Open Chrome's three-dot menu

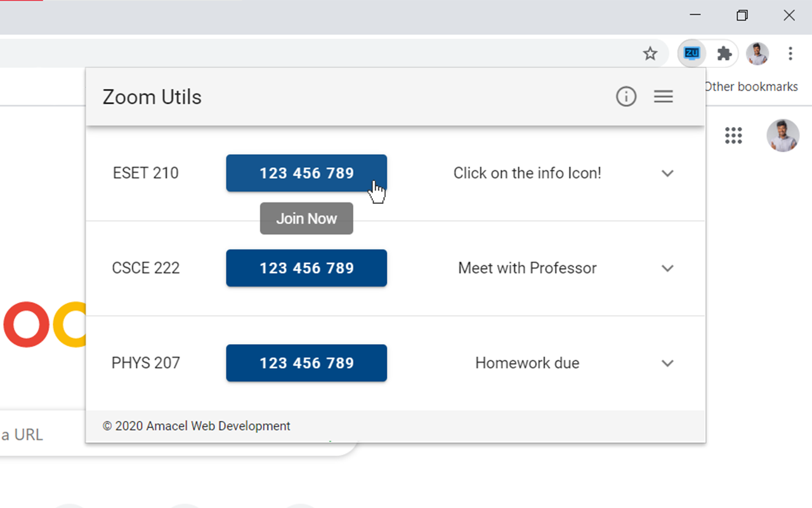(790, 53)
